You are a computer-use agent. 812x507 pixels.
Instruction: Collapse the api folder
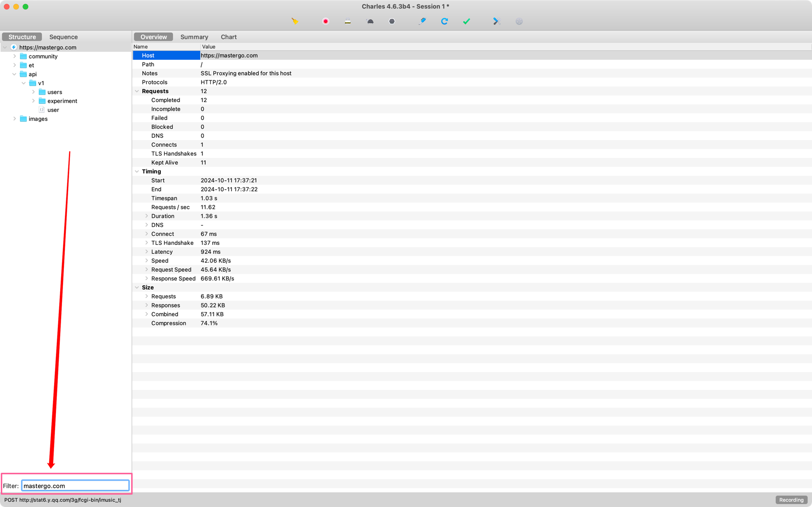[x=15, y=74]
